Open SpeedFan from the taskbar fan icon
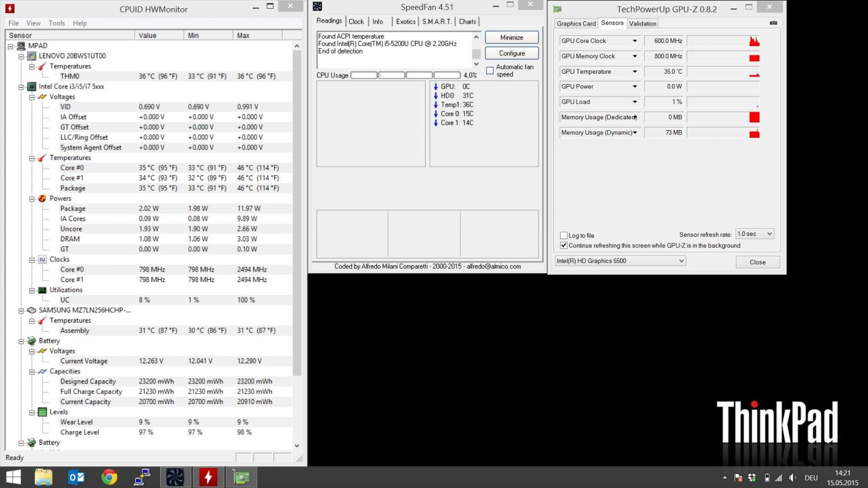 [175, 477]
